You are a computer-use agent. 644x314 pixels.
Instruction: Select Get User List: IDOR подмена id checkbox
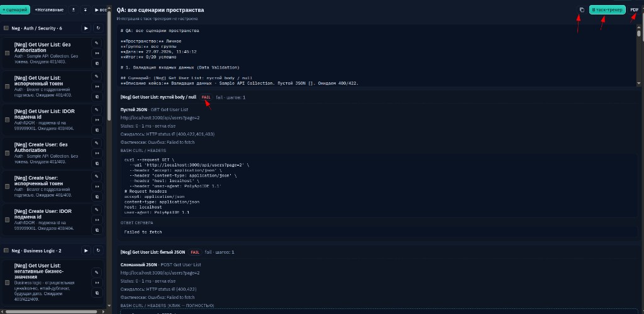point(7,120)
